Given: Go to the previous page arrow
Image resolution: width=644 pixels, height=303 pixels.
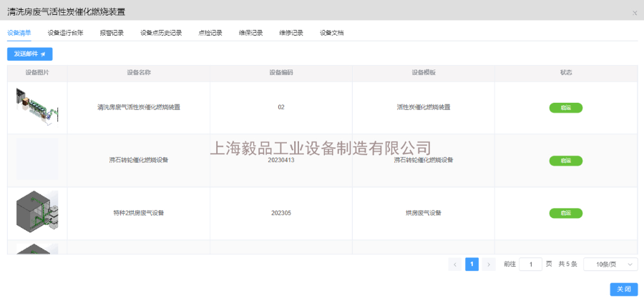Looking at the screenshot, I should pyautogui.click(x=455, y=264).
